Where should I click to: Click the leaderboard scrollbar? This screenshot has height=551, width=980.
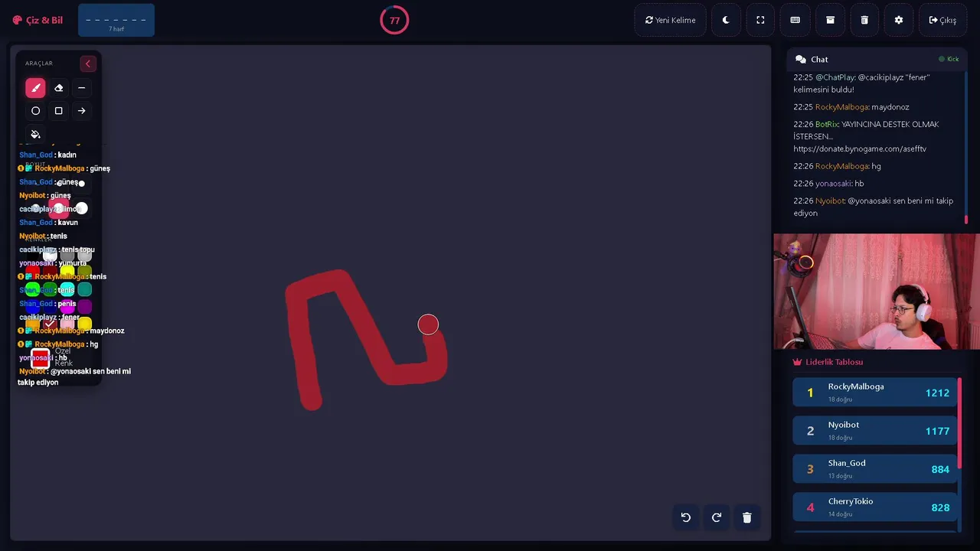tap(959, 423)
